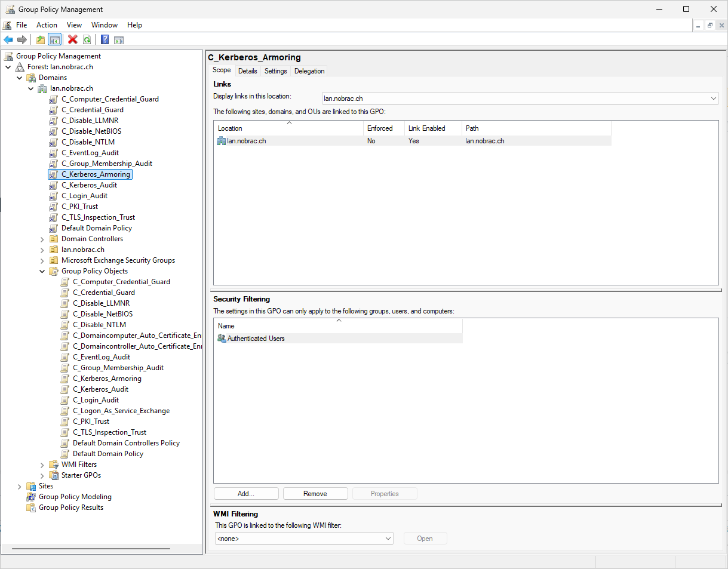Click the Enforced column header

click(383, 128)
